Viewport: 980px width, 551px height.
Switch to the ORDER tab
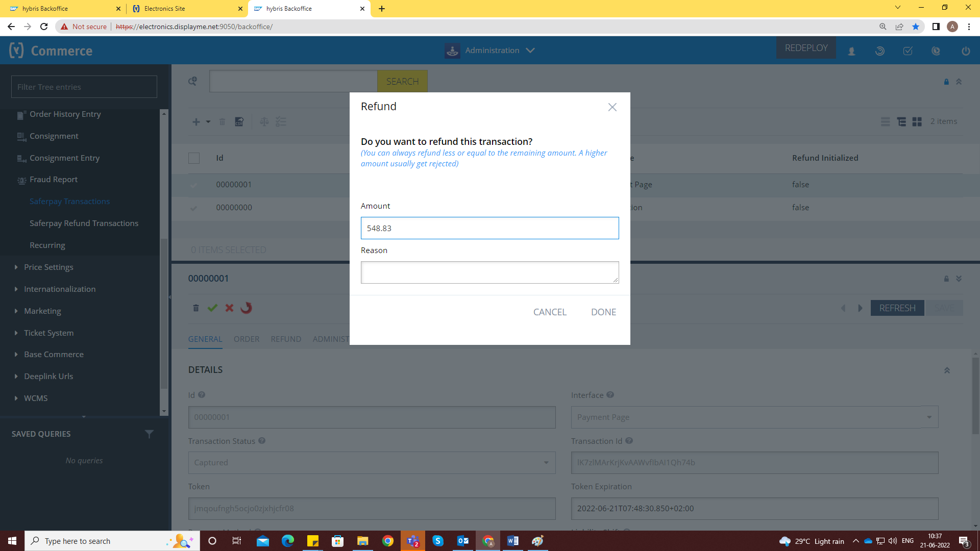(x=246, y=339)
